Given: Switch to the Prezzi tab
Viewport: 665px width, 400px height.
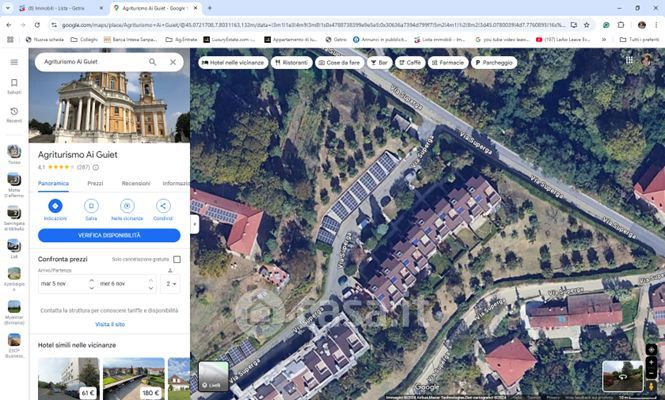Looking at the screenshot, I should pyautogui.click(x=96, y=184).
